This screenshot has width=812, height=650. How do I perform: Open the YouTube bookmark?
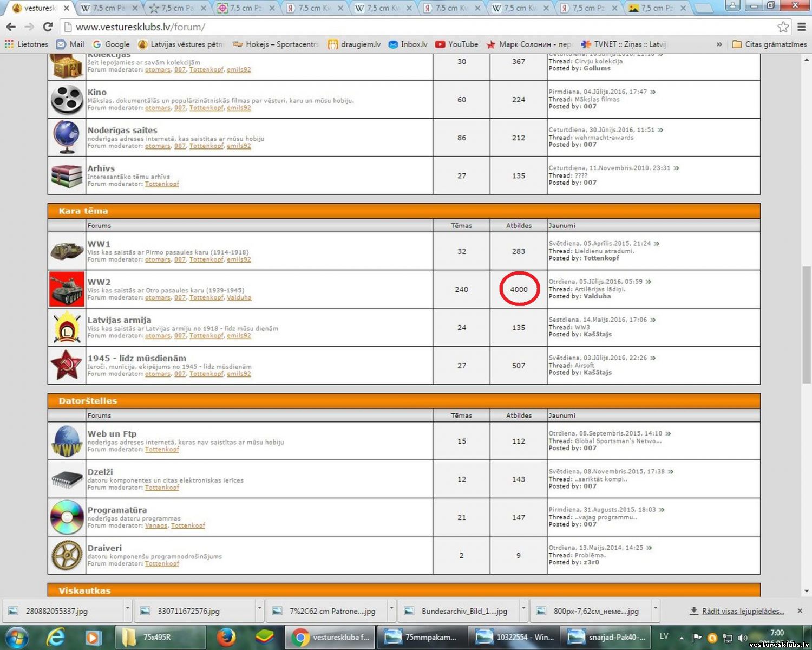[x=457, y=44]
